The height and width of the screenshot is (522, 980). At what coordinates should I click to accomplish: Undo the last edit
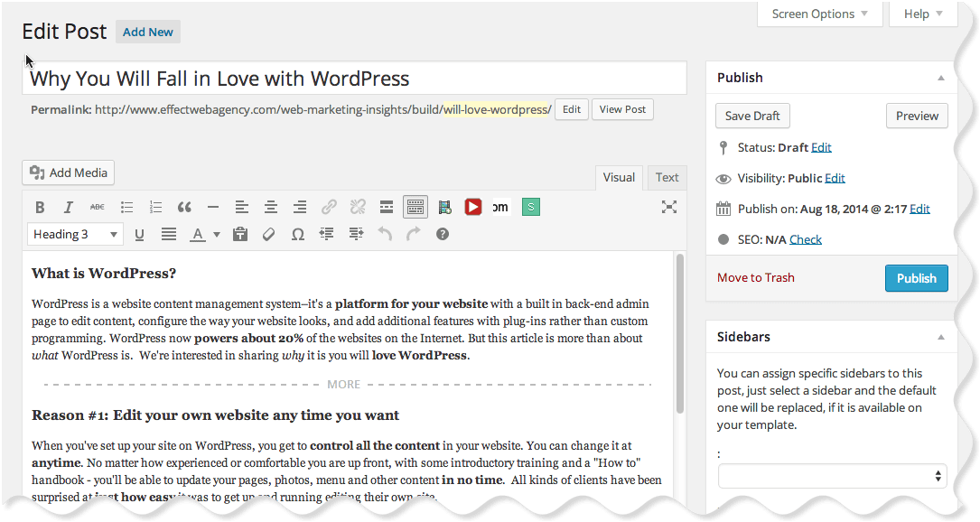385,235
